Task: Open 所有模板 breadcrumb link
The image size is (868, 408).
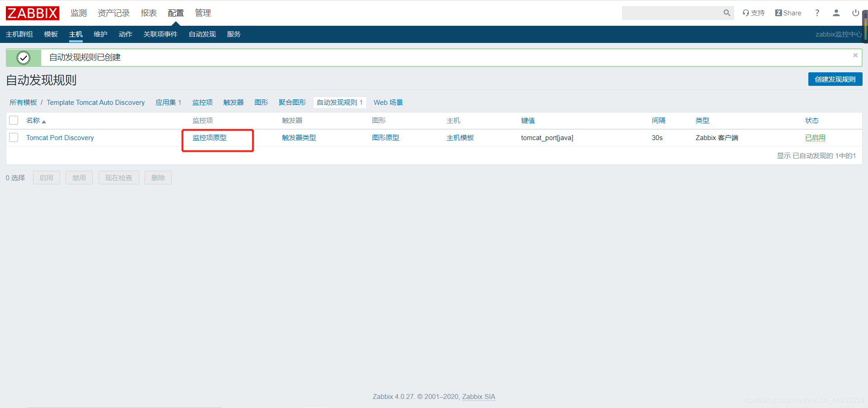Action: pyautogui.click(x=24, y=103)
